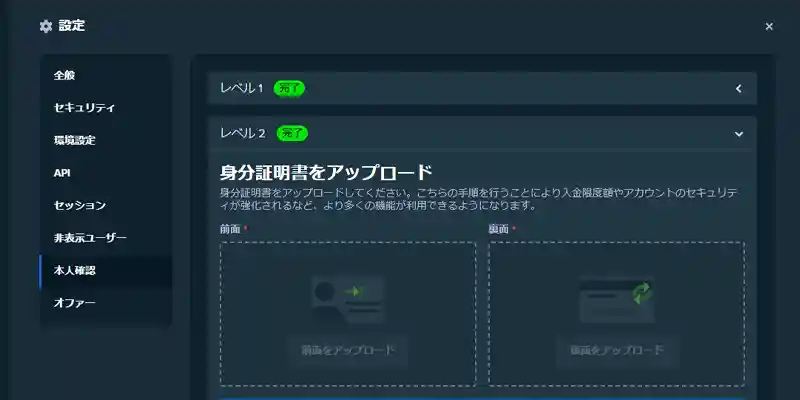Click the green 完了 badge on レベル1
800x400 pixels.
click(289, 88)
